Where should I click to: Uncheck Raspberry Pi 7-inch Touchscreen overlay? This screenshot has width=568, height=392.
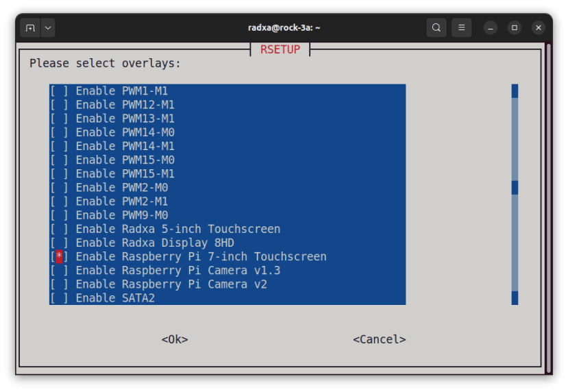[x=59, y=256]
